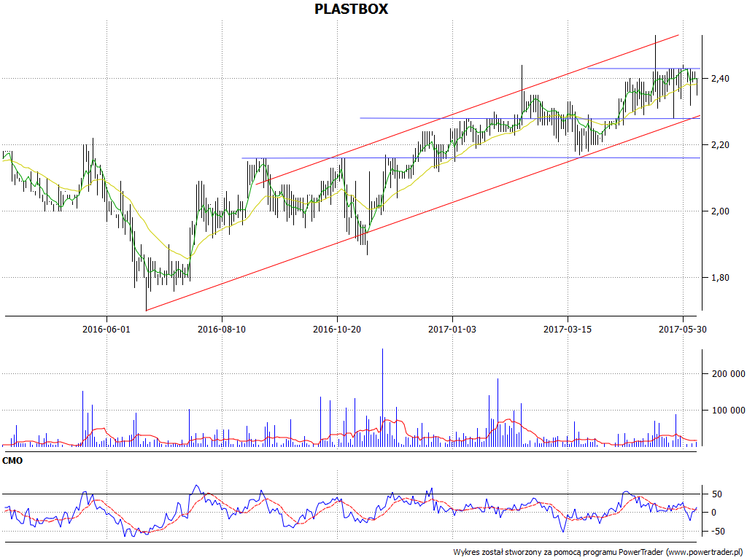Click the PLASTBOX chart title
Image resolution: width=747 pixels, height=560 pixels.
[351, 9]
